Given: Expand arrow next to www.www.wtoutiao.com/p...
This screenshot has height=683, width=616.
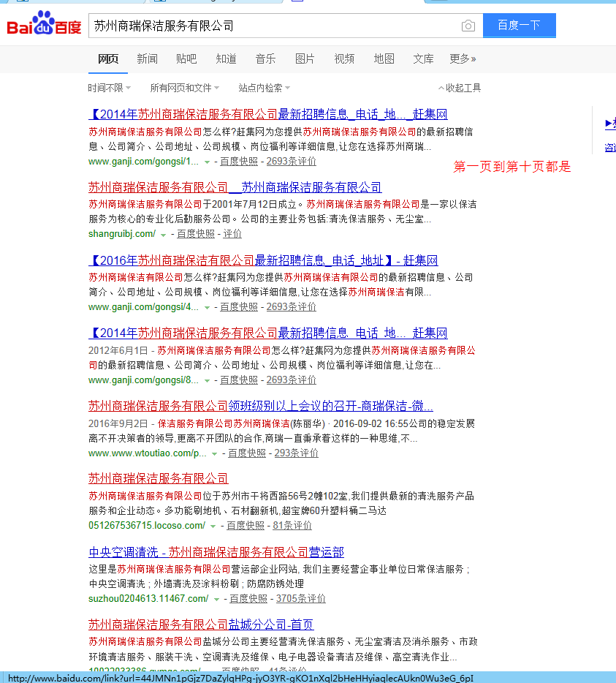Looking at the screenshot, I should click(x=215, y=454).
